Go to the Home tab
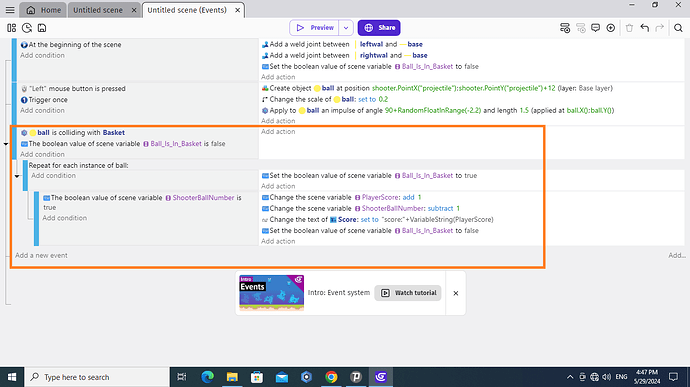This screenshot has height=387, width=690. pyautogui.click(x=44, y=10)
